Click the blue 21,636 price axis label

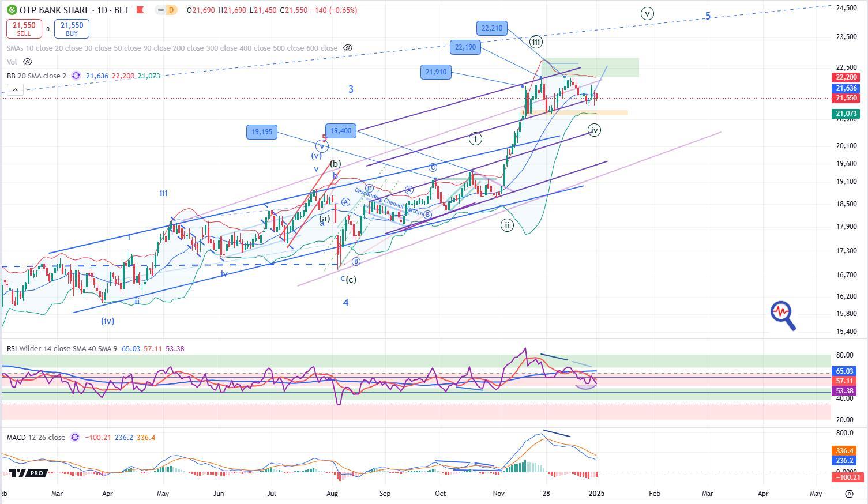click(846, 88)
